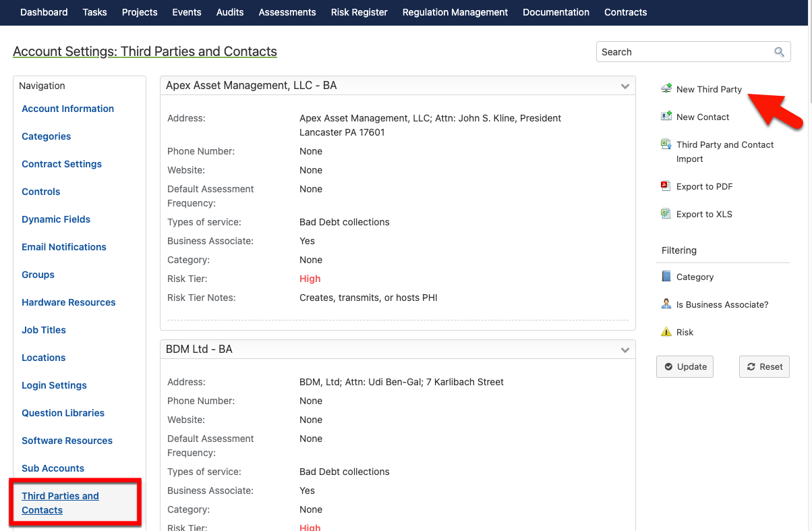
Task: Open Assessments from the top navigation
Action: (x=287, y=12)
